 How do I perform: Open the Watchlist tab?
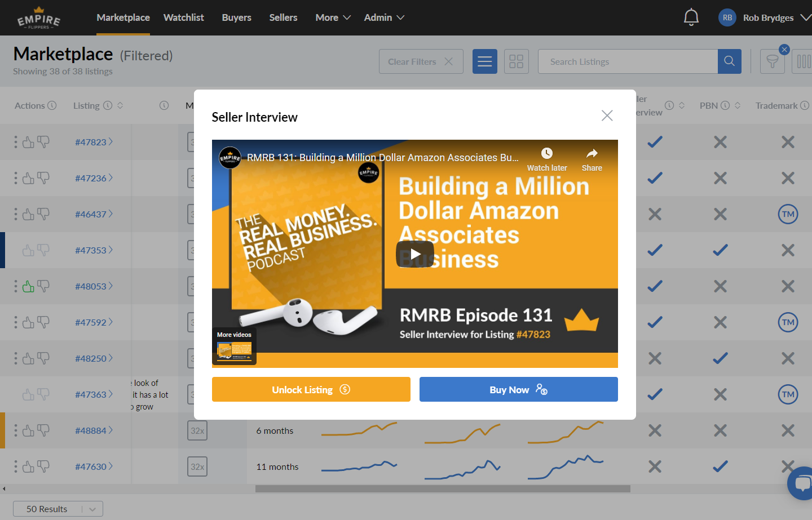(184, 17)
